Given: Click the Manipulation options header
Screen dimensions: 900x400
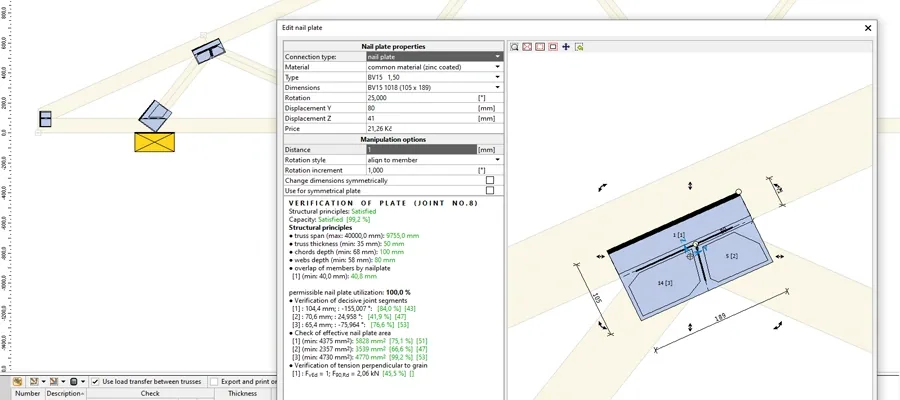Looking at the screenshot, I should [x=393, y=139].
